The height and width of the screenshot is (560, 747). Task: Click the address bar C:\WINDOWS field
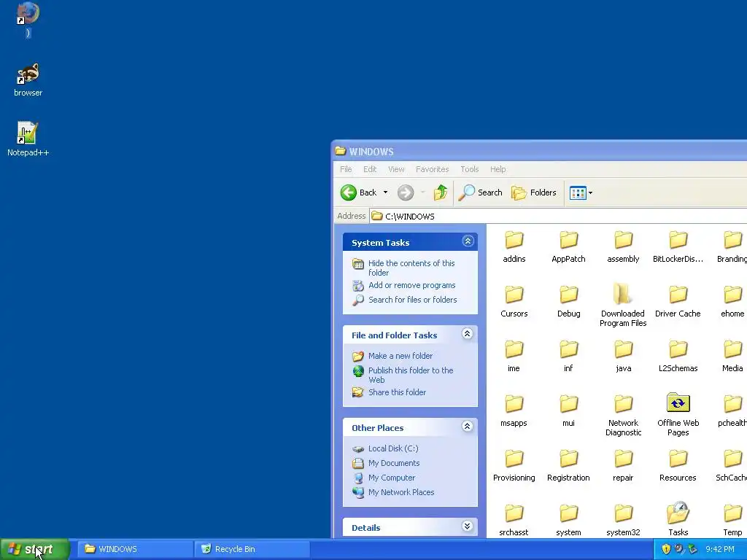tap(558, 216)
